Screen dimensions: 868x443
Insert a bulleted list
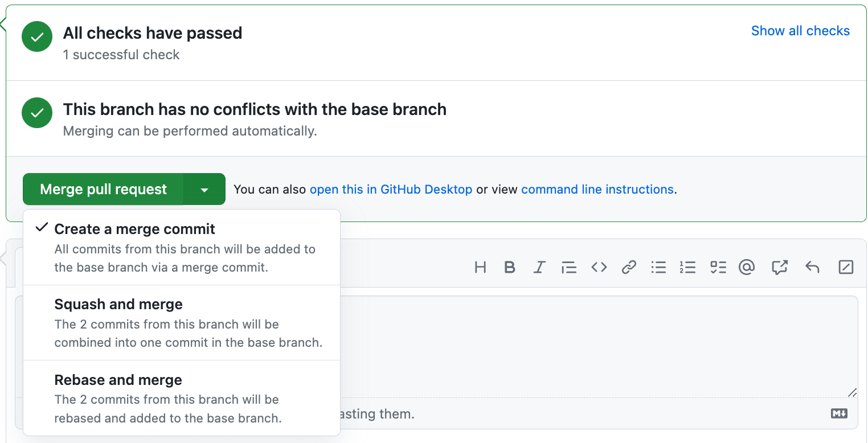658,267
